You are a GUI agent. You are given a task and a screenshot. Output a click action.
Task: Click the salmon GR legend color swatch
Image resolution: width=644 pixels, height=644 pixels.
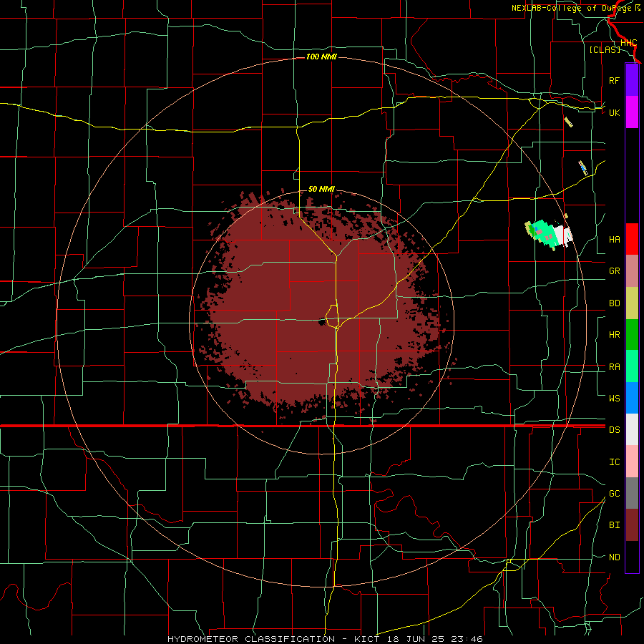tap(632, 271)
